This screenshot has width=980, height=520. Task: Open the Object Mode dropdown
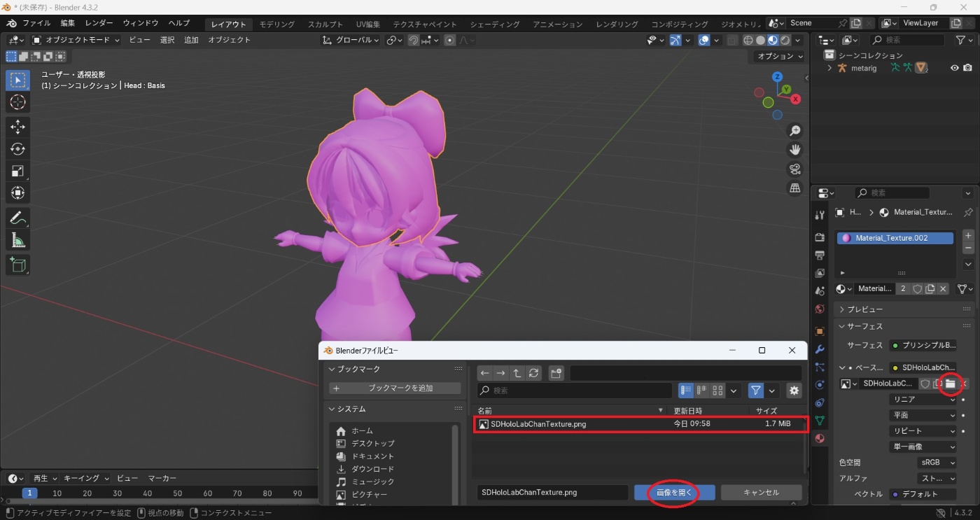[x=76, y=40]
